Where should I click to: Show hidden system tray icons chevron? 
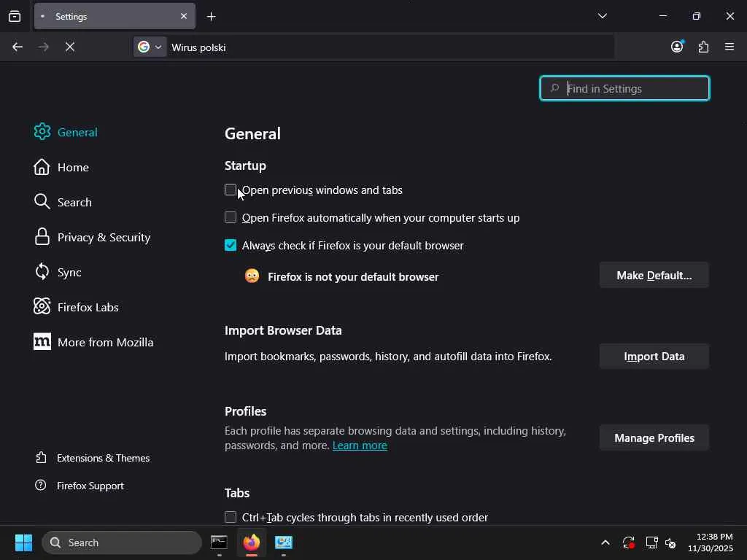click(x=605, y=542)
